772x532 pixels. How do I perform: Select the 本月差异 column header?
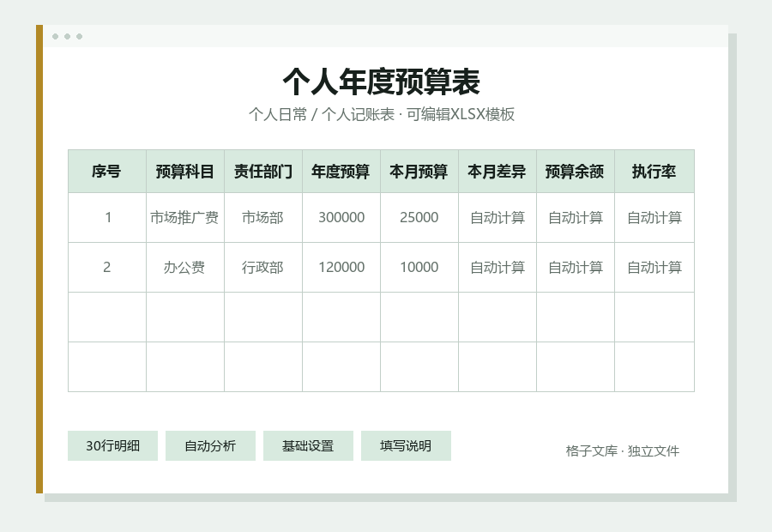click(x=498, y=172)
